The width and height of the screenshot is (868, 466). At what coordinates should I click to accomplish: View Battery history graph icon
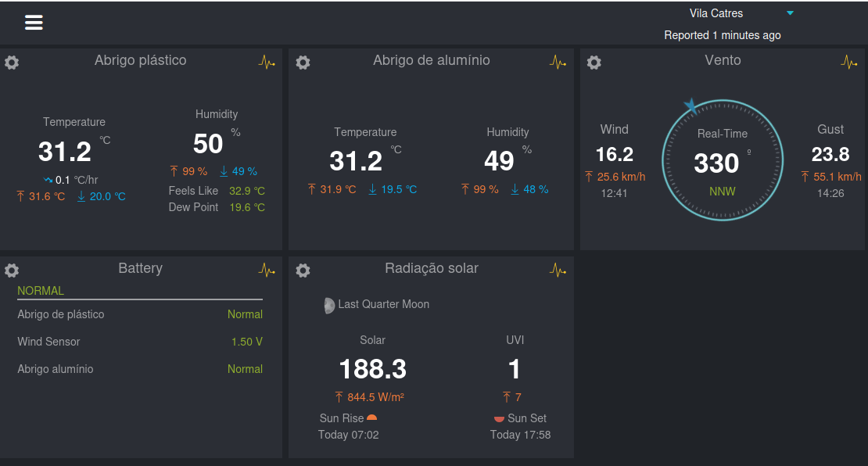point(267,270)
